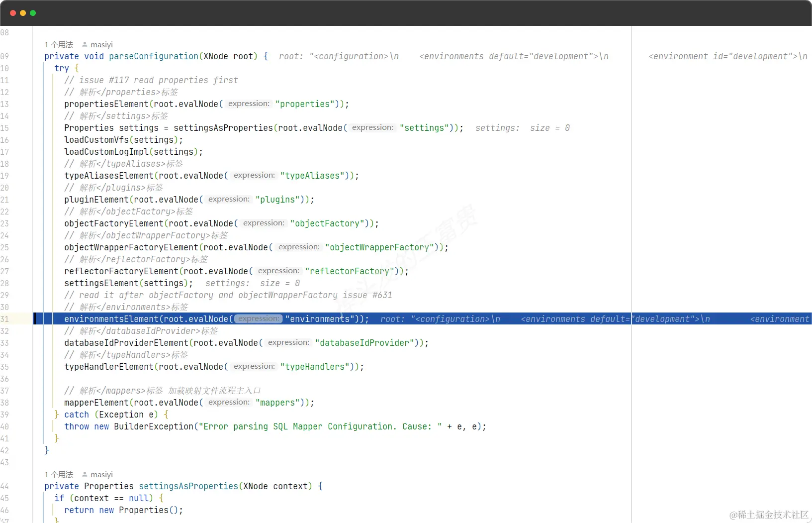
Task: Click the propertiesElement method call
Action: tap(106, 104)
